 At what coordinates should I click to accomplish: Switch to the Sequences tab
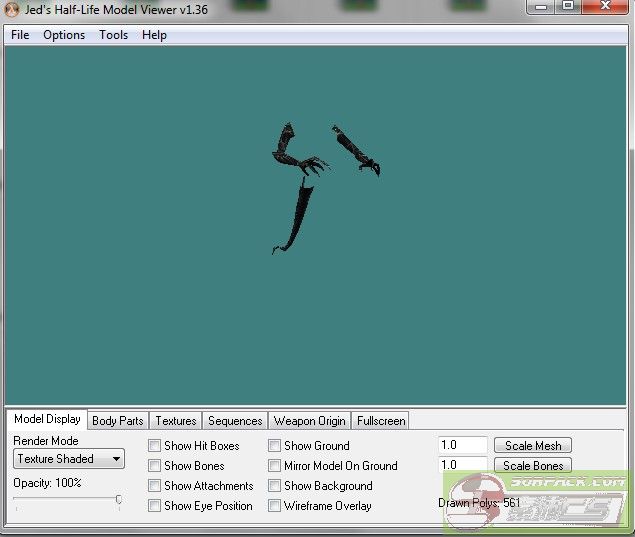point(235,421)
